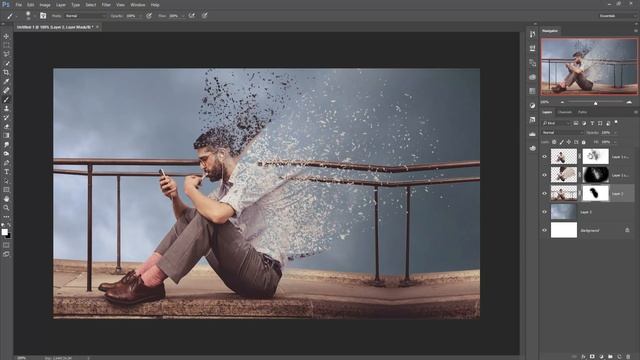Open the Window menu

pos(138,5)
